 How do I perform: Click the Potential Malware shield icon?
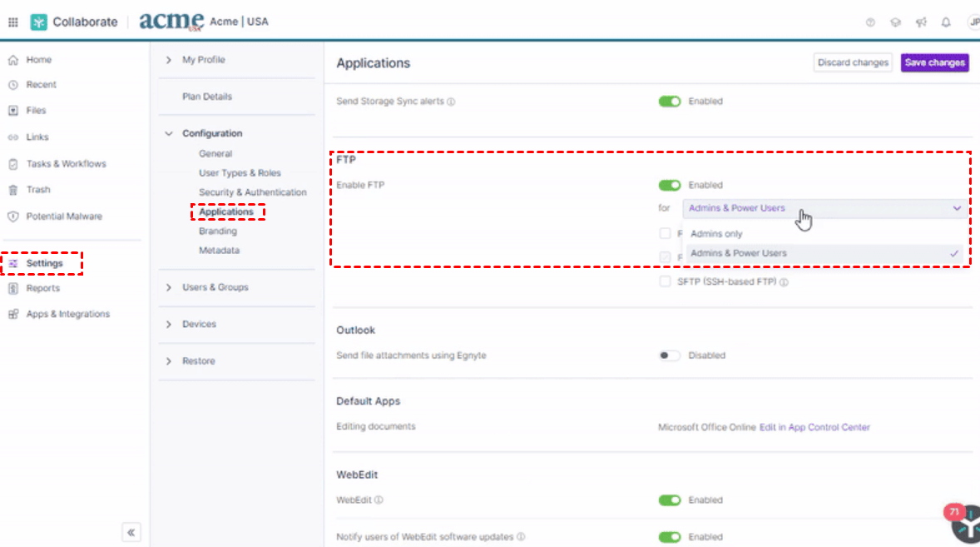[13, 216]
